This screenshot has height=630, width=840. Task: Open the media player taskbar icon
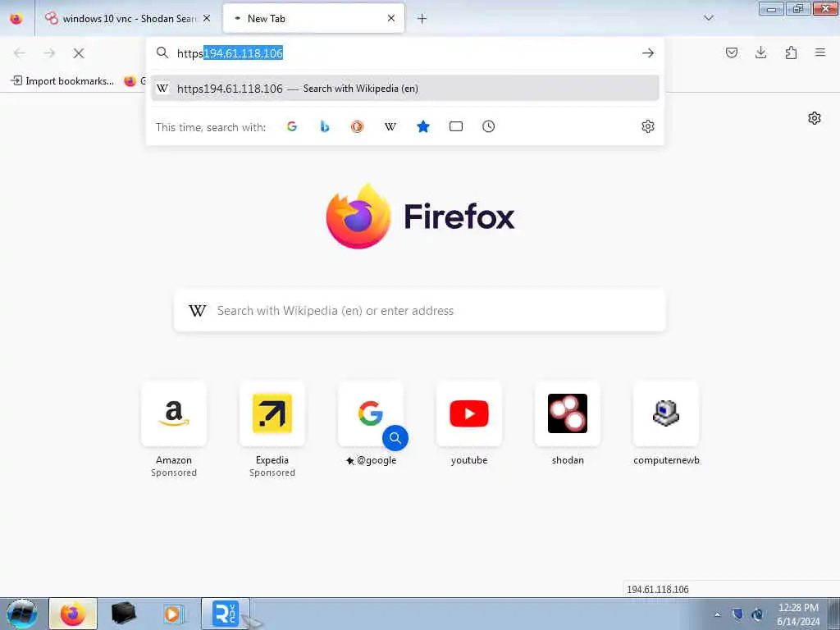pos(174,614)
